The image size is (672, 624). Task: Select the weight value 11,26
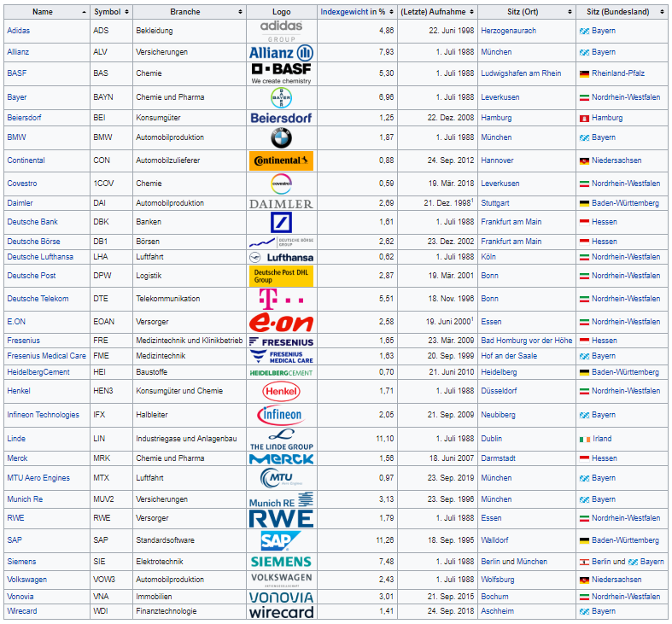[384, 540]
